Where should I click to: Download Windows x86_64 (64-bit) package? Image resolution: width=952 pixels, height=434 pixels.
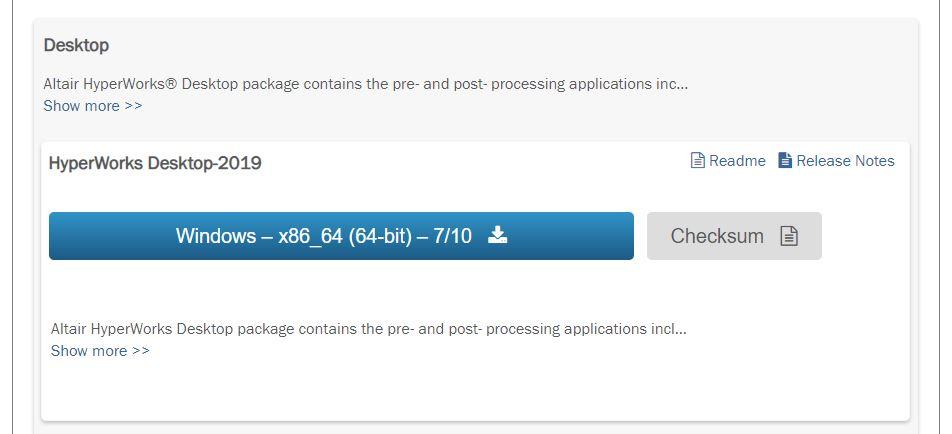[x=341, y=236]
